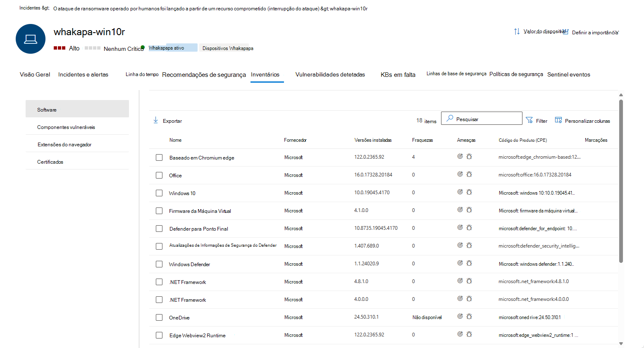The image size is (644, 348).
Task: Open the Vulnerabilidades detetadas tab
Action: pyautogui.click(x=330, y=74)
